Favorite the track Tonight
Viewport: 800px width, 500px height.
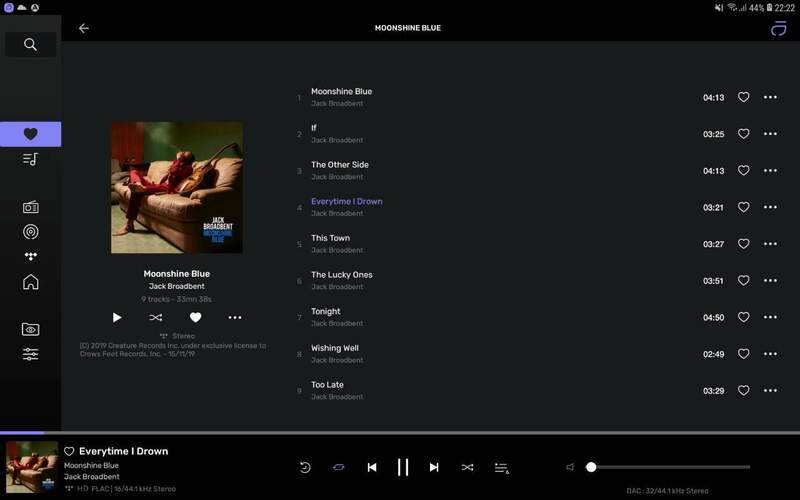(743, 317)
